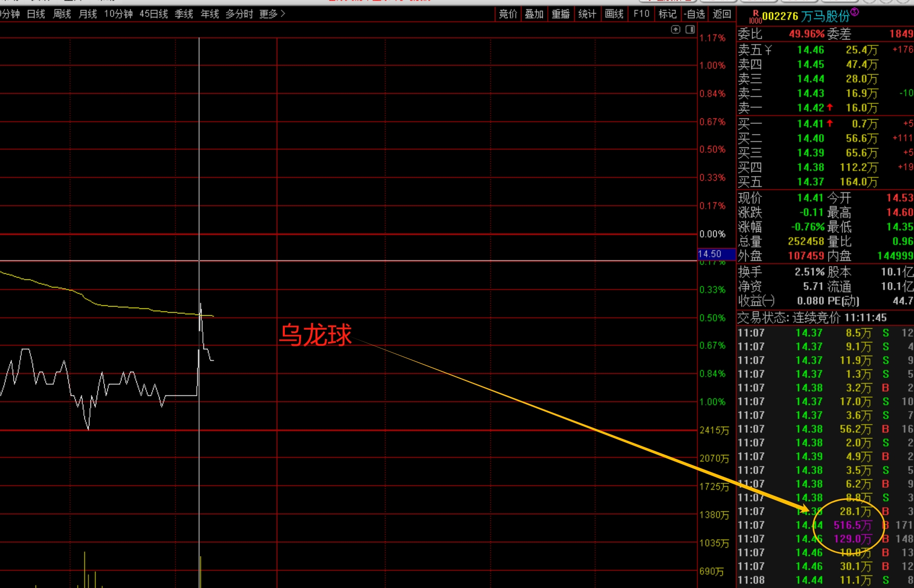Expand the 更多 periods menu
Viewport: 914px width, 588px height.
[x=272, y=14]
